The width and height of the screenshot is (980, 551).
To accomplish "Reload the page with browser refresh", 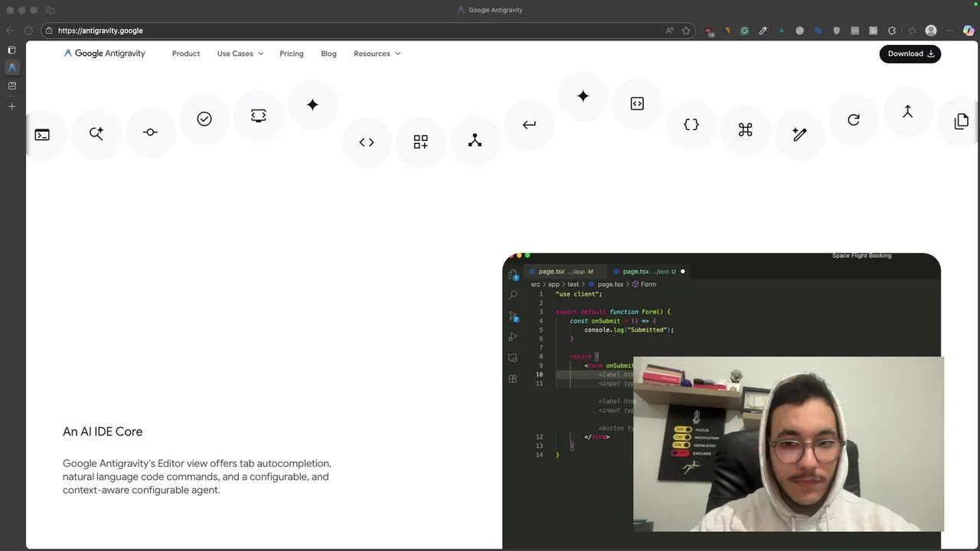I will coord(28,31).
